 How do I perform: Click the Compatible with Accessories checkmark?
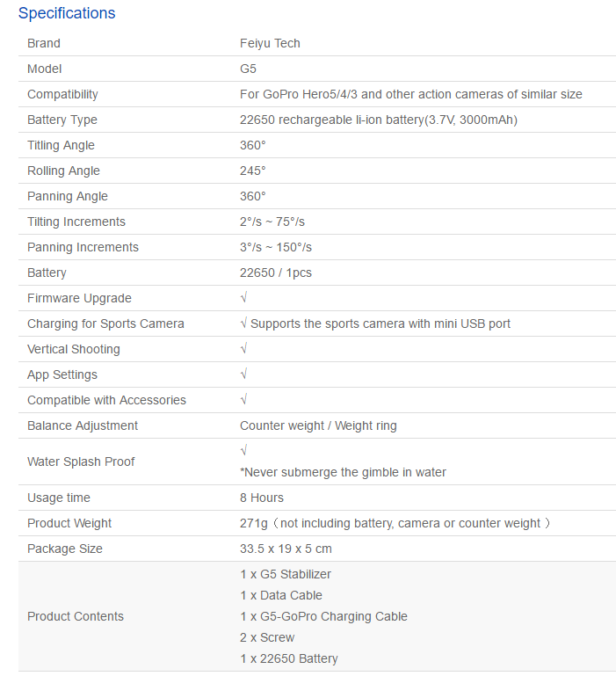[x=243, y=399]
